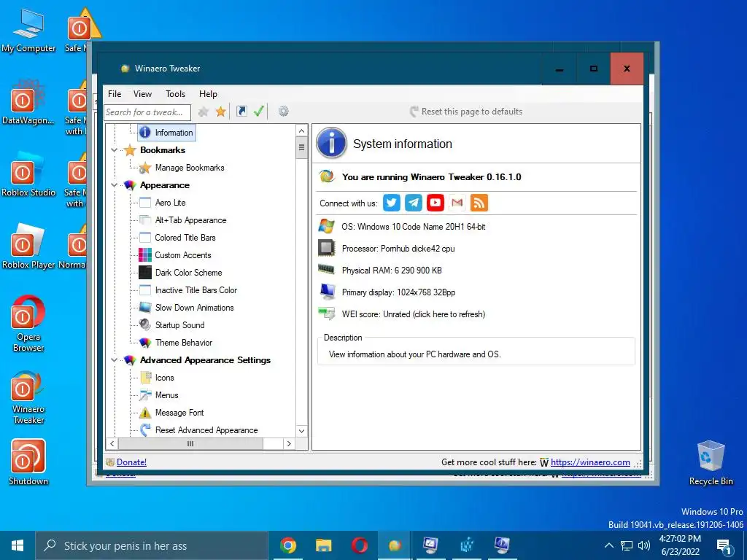Click the Search for a tweak field
This screenshot has width=747, height=560.
pyautogui.click(x=147, y=112)
